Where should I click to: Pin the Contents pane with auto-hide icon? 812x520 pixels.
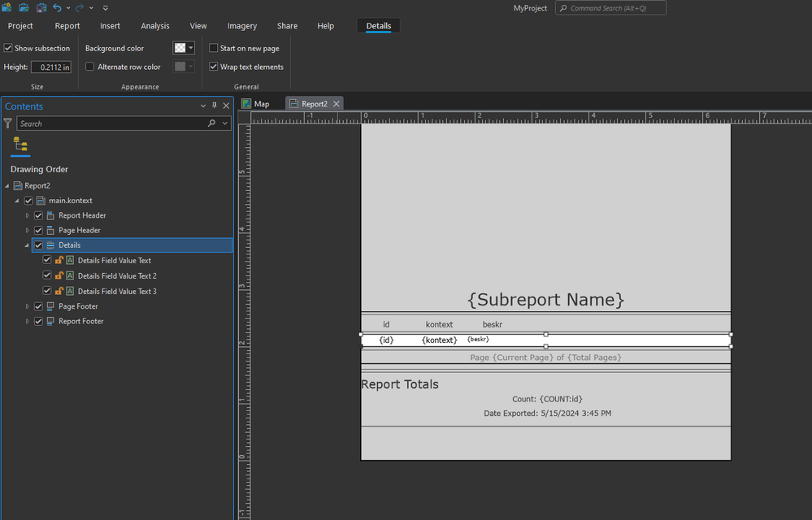215,106
